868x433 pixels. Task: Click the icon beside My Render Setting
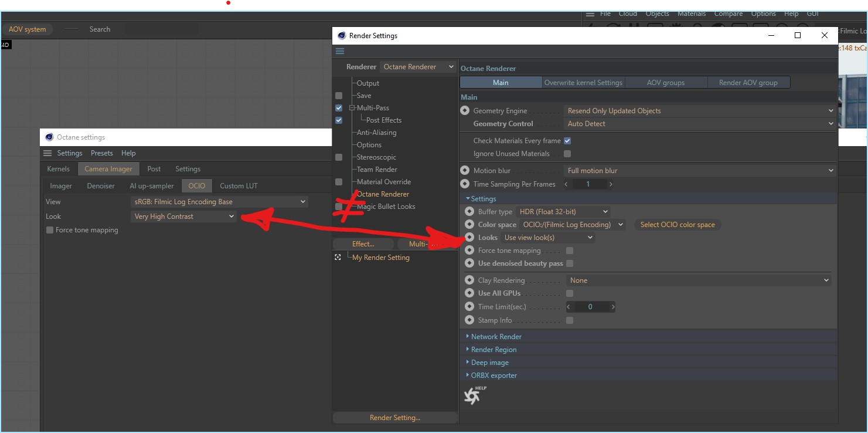(338, 258)
